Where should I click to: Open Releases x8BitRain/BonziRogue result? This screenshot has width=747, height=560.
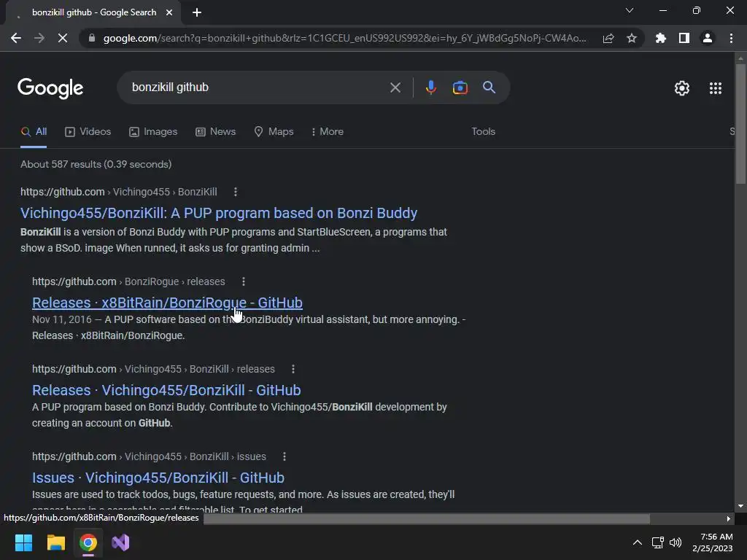167,303
